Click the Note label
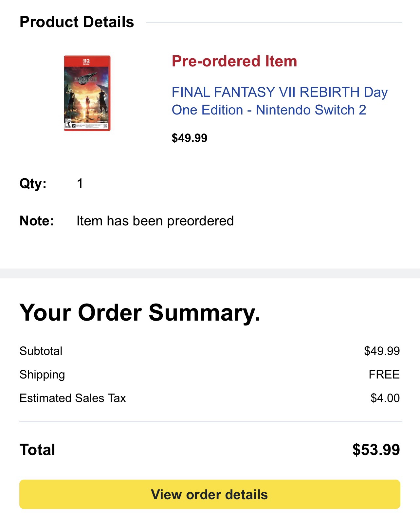This screenshot has width=420, height=528. coord(37,221)
